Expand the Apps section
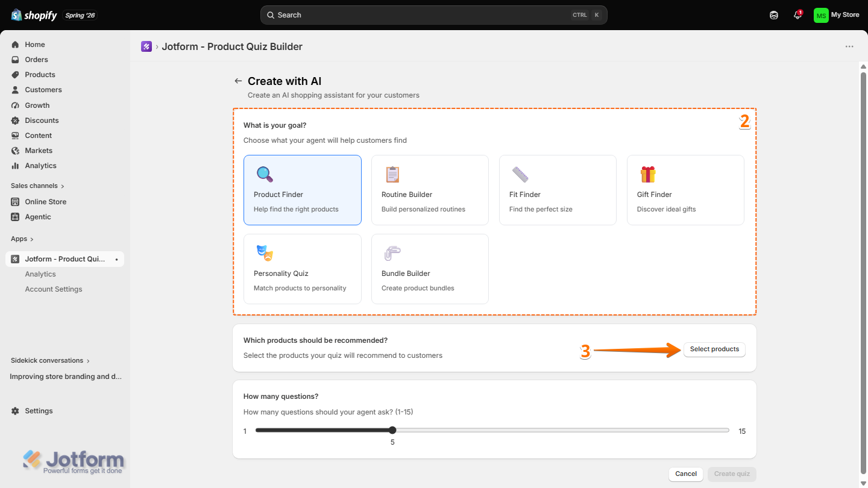Image resolution: width=868 pixels, height=488 pixels. pyautogui.click(x=22, y=239)
